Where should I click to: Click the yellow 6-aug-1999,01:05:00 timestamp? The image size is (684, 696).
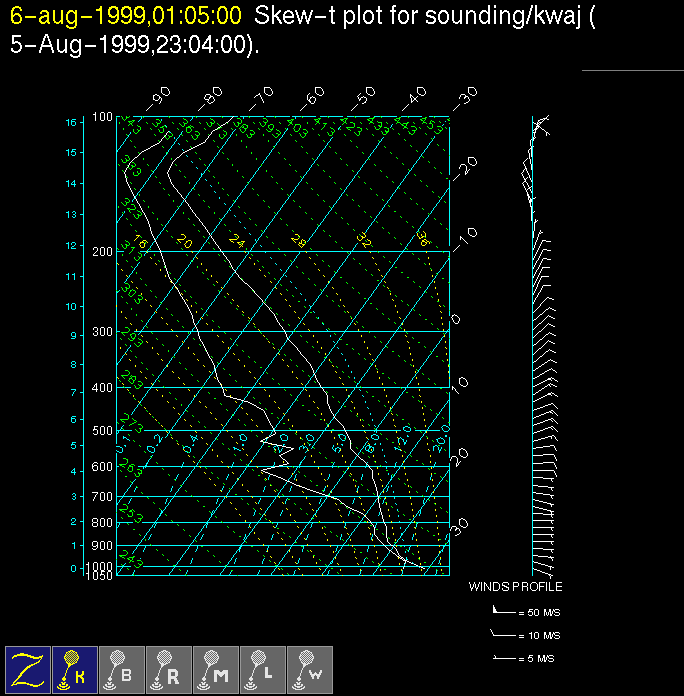click(126, 17)
